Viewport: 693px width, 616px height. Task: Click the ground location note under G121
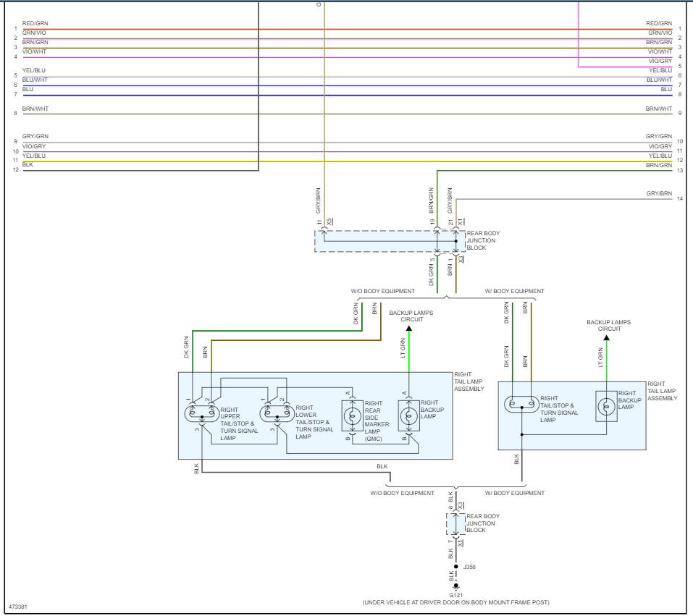tap(456, 602)
